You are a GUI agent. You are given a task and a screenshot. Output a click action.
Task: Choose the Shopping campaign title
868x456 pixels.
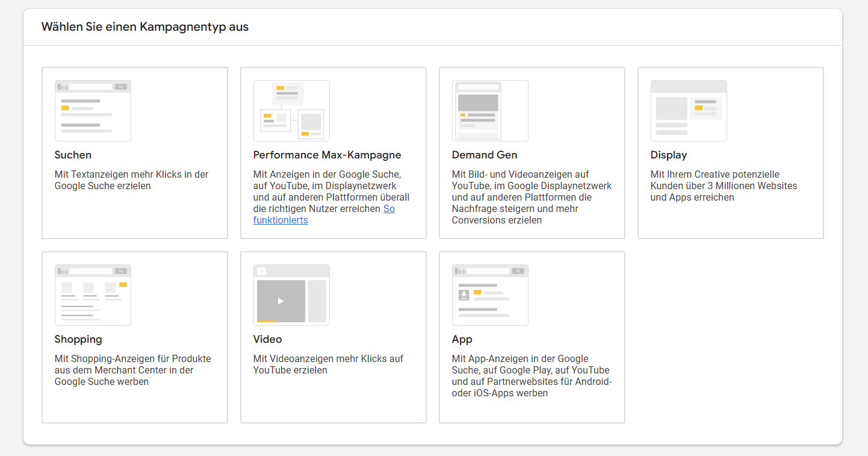tap(78, 339)
